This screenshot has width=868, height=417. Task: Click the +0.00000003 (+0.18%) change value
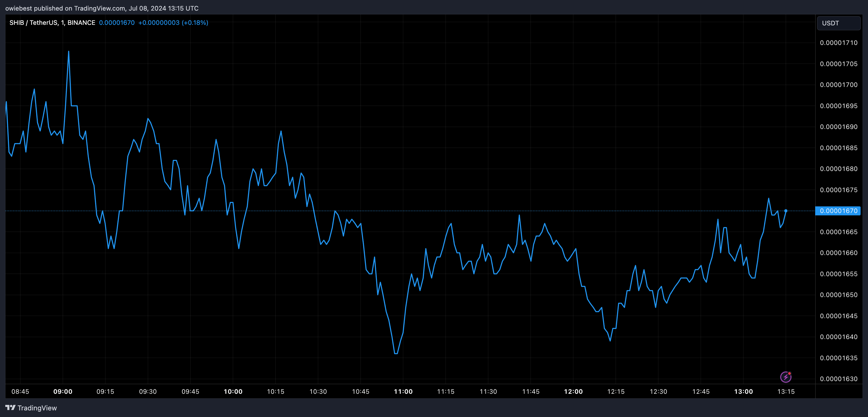(173, 22)
